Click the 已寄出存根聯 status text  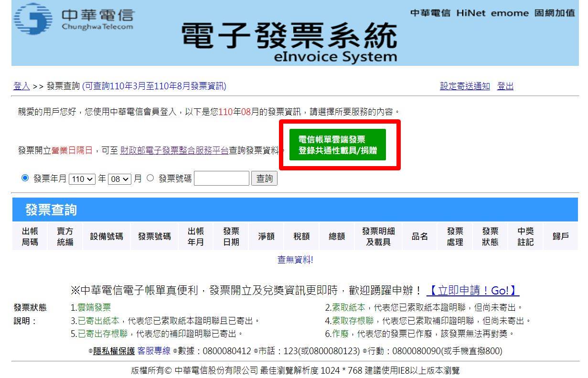click(103, 333)
